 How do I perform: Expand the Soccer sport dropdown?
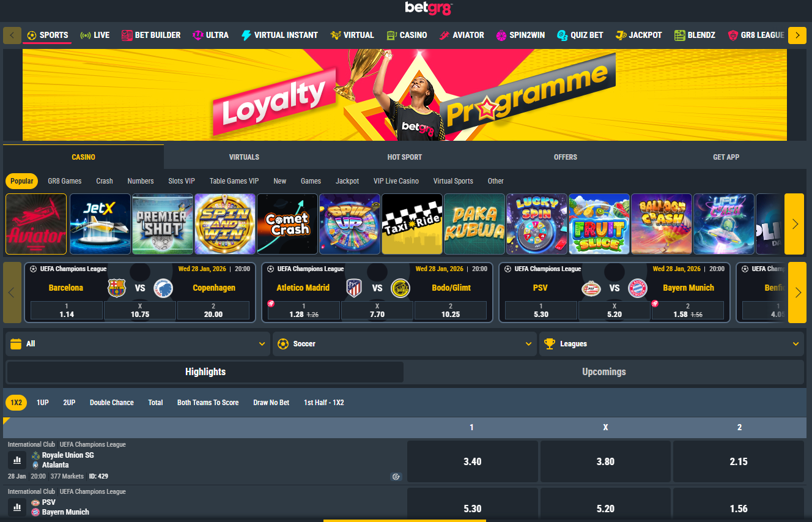point(404,344)
